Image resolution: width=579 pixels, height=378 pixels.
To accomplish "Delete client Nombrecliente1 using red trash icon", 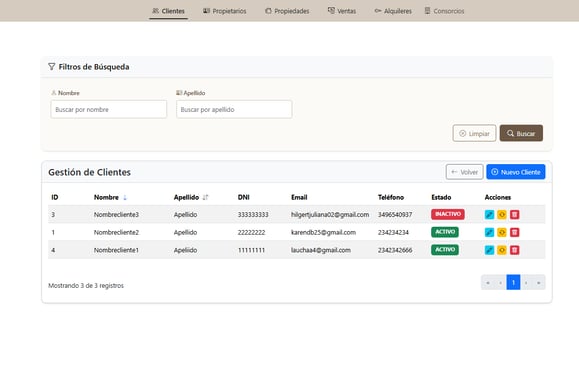I will (514, 250).
